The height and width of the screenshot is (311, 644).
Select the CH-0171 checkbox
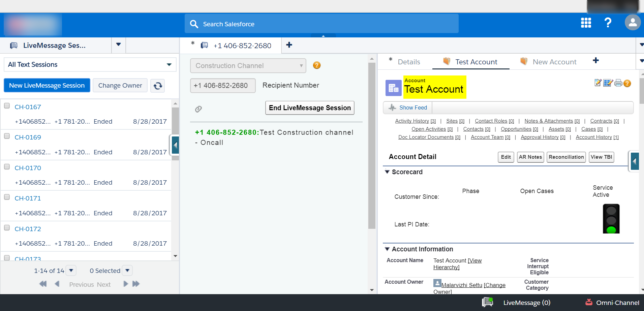[7, 197]
